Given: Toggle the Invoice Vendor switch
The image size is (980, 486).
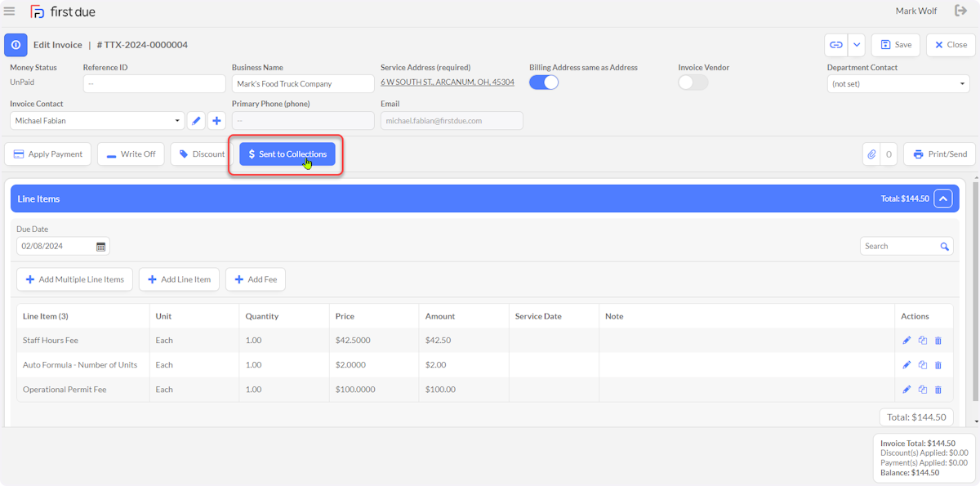Looking at the screenshot, I should pos(693,82).
